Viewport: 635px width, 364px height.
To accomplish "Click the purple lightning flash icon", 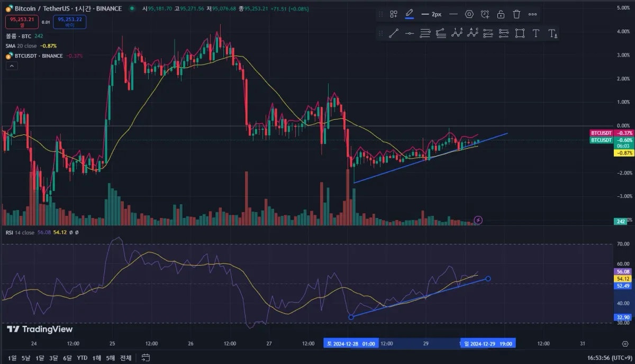I will pyautogui.click(x=478, y=220).
